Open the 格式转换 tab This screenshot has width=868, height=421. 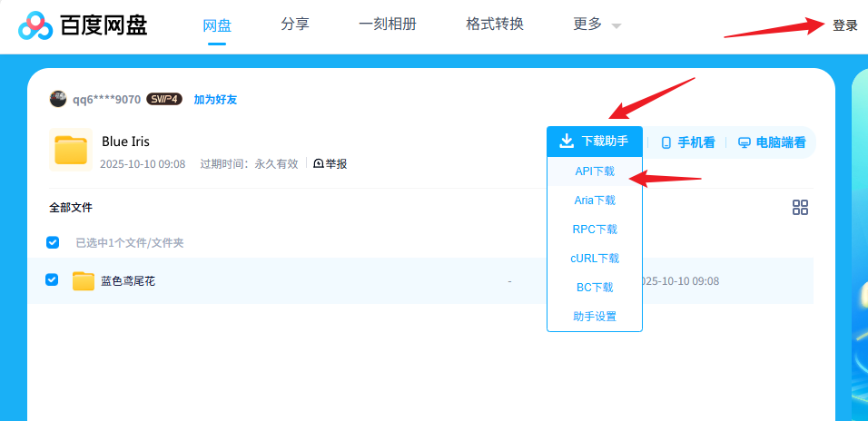495,24
